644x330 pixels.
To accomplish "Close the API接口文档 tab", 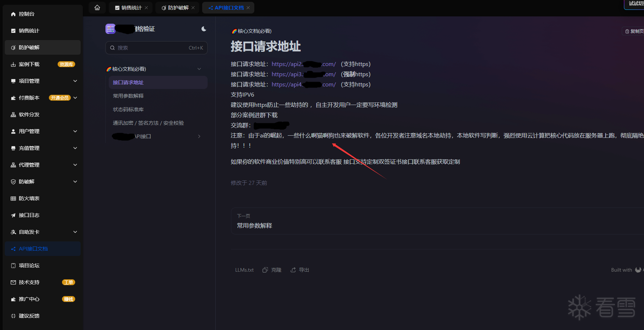I will (x=248, y=8).
